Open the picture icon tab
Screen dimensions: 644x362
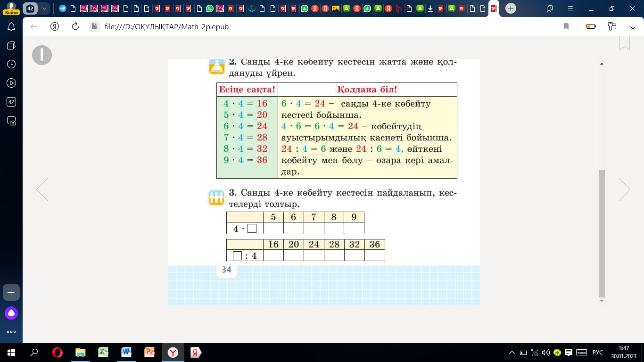pyautogui.click(x=336, y=8)
